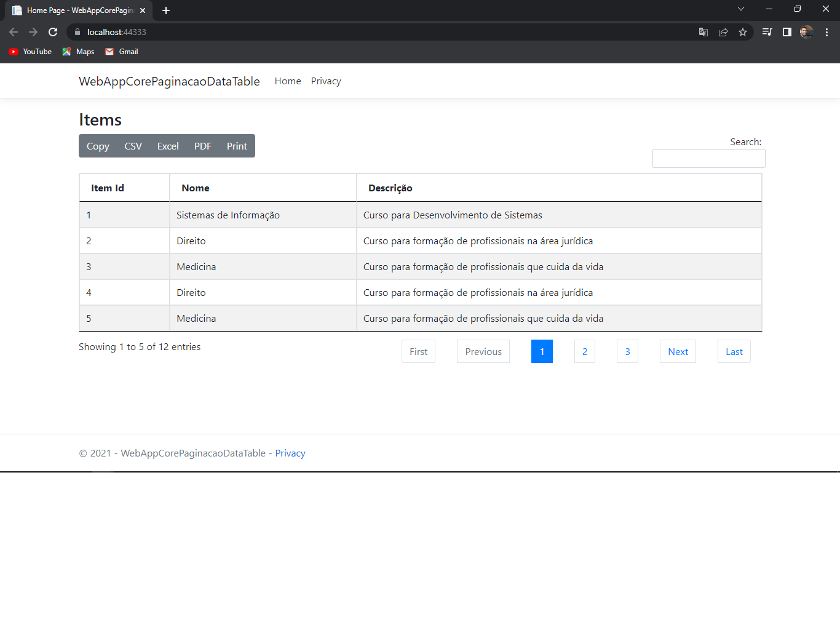
Task: Open the YouTube bookmark
Action: tap(30, 52)
